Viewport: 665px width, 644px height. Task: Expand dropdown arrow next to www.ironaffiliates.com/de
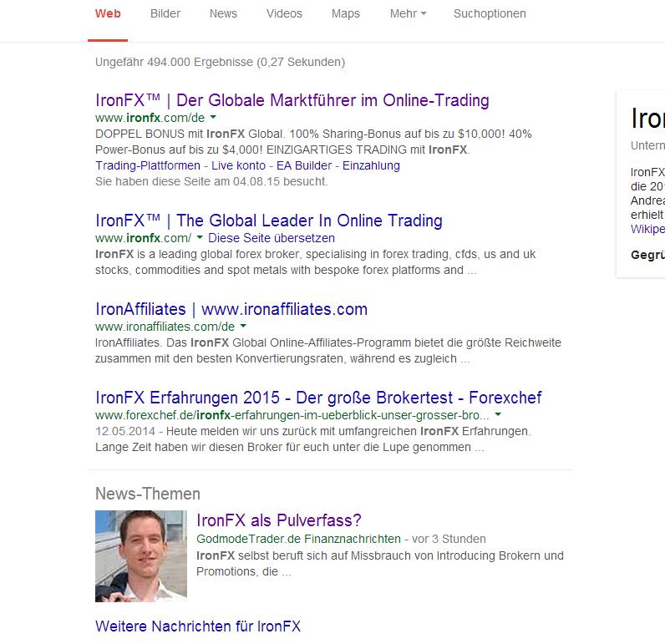[x=243, y=326]
